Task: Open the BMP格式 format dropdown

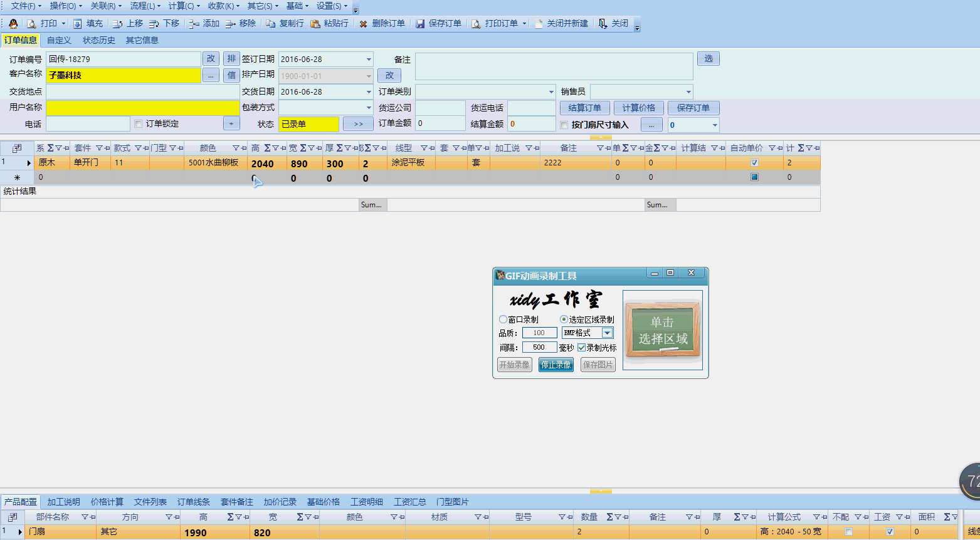Action: click(607, 333)
